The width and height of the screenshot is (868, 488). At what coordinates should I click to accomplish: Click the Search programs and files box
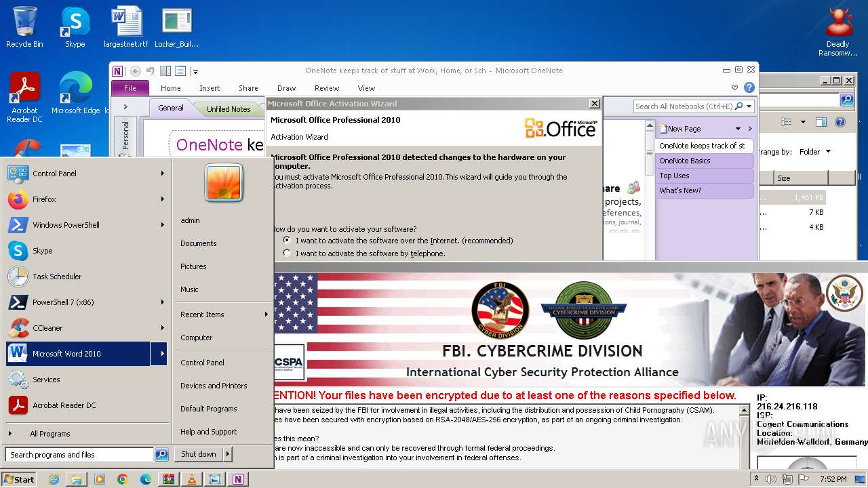[79, 455]
